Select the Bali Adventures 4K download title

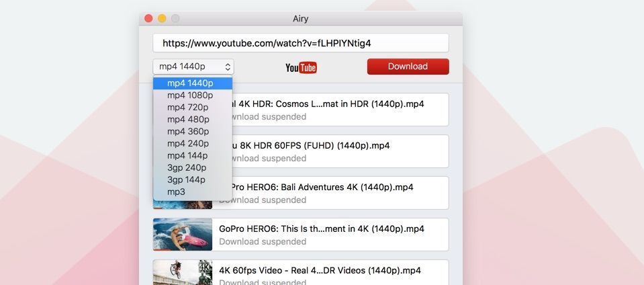point(323,187)
